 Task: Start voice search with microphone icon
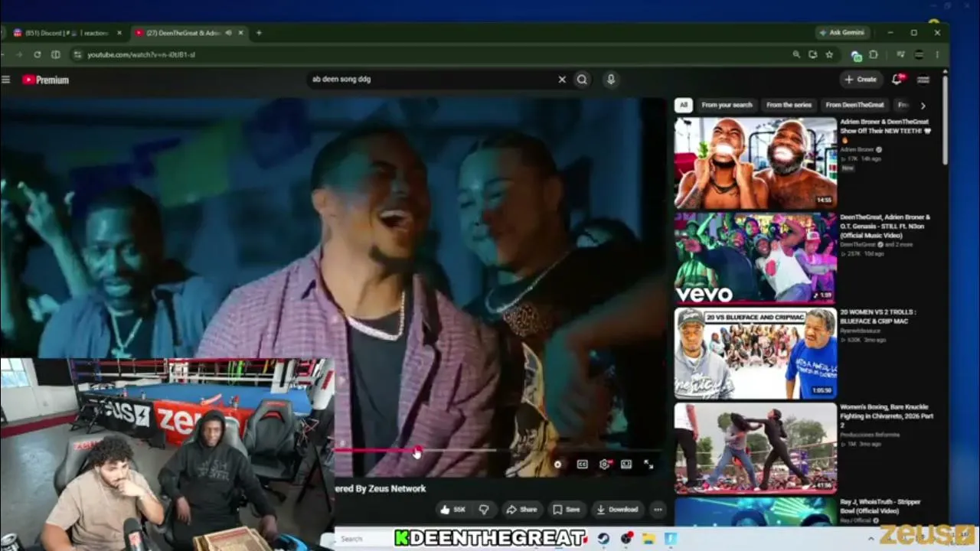[611, 80]
